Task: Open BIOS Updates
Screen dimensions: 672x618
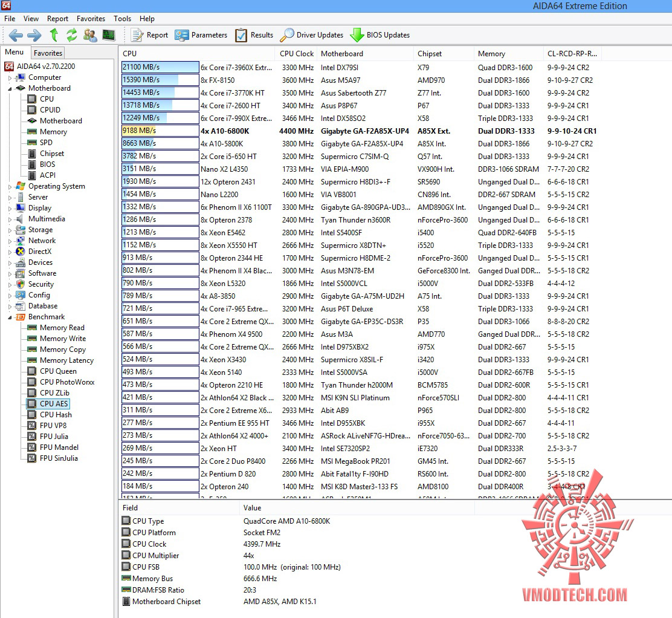Action: tap(380, 35)
